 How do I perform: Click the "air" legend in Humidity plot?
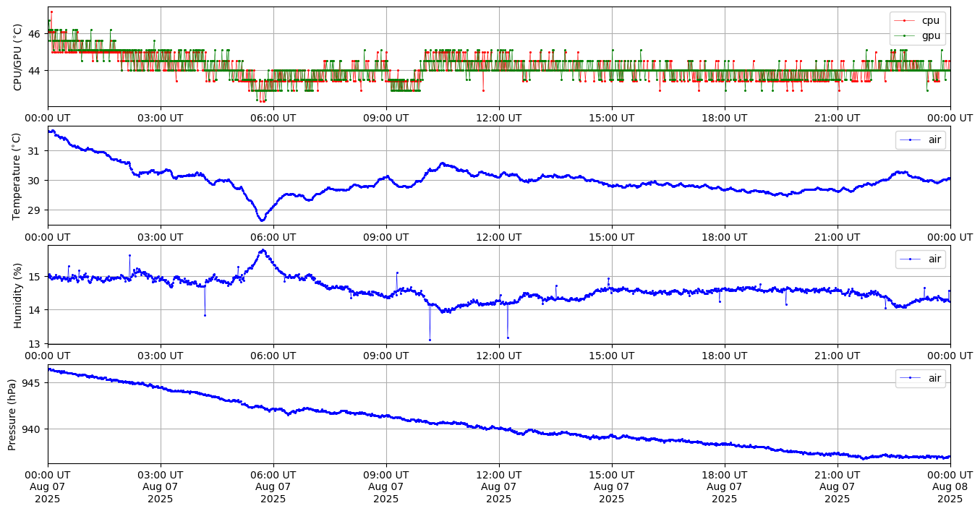click(921, 259)
